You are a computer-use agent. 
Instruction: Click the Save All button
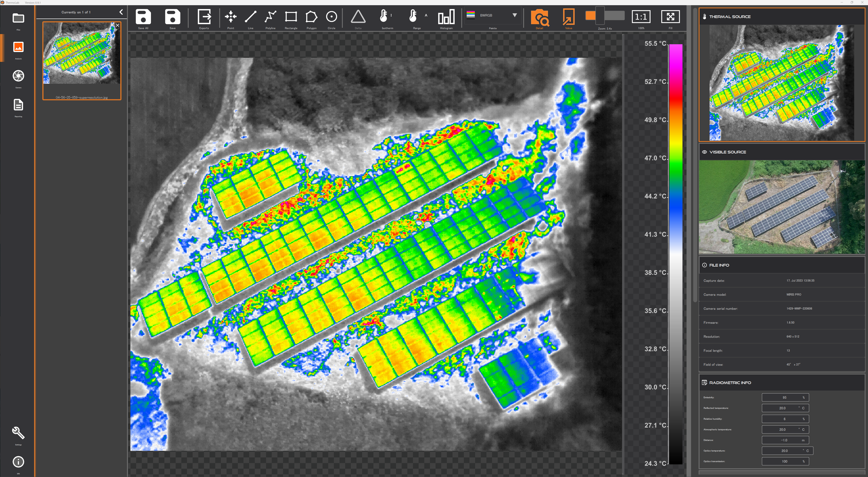(x=143, y=17)
